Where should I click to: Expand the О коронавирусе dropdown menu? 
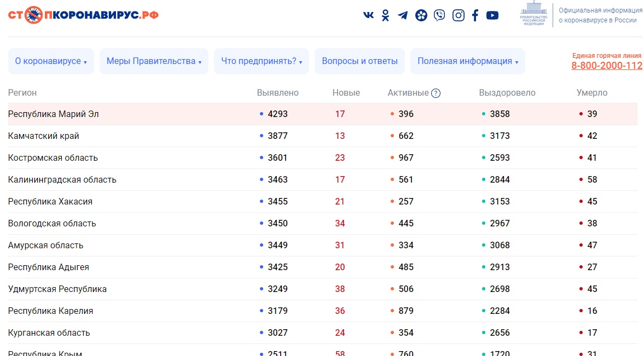click(51, 61)
